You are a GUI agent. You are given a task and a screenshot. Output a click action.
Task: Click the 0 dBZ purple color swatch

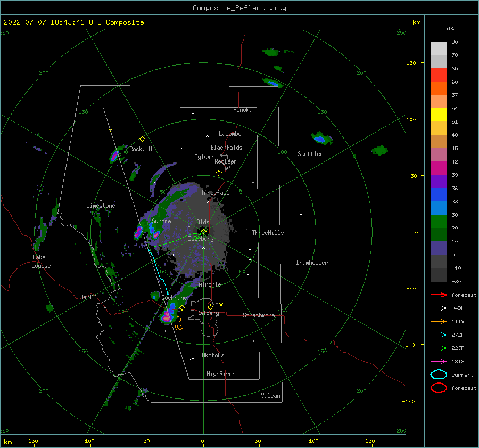coord(439,248)
